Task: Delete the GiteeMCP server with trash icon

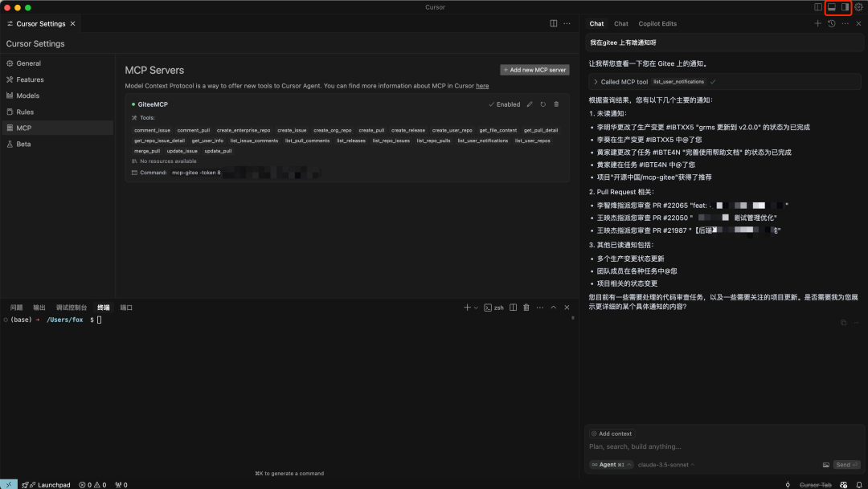Action: click(556, 104)
